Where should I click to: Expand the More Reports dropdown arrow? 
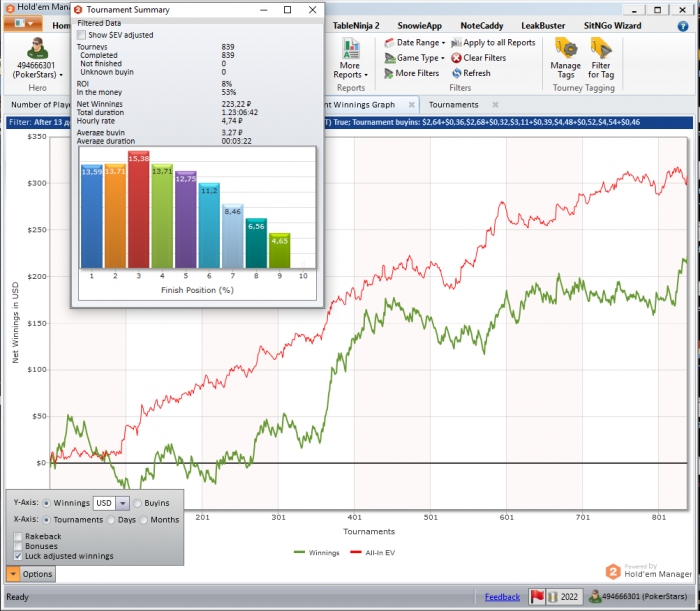366,75
